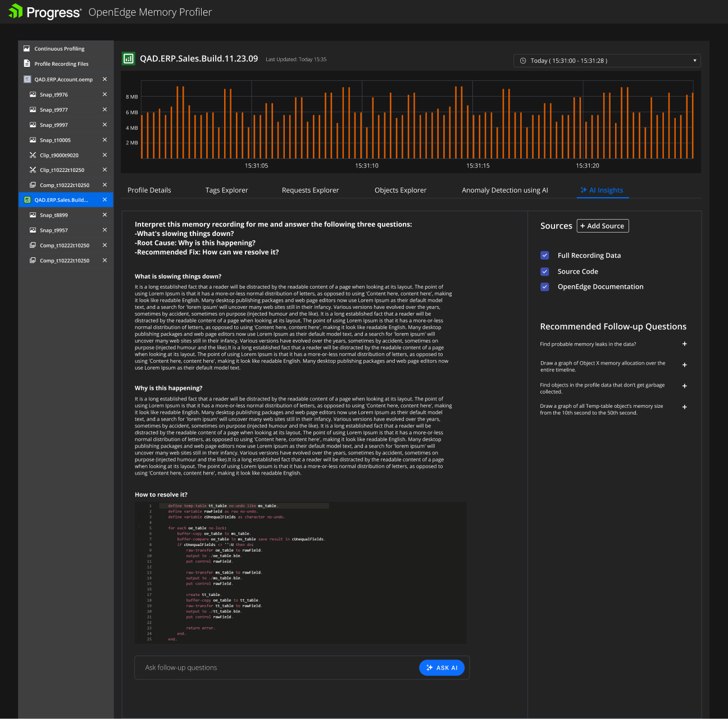Screen dimensions: 728x719
Task: Select Snap_t10005 in the sidebar
Action: tap(55, 140)
